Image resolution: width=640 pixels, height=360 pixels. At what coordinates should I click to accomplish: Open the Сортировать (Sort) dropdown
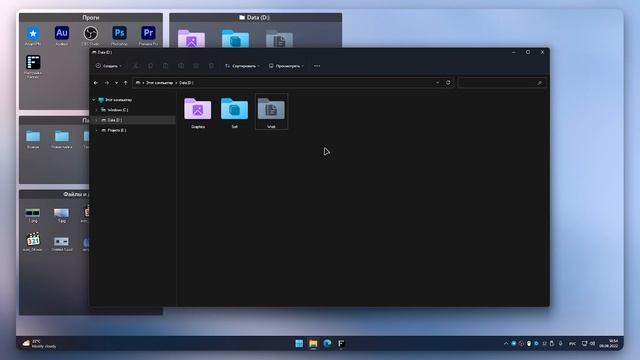(242, 66)
